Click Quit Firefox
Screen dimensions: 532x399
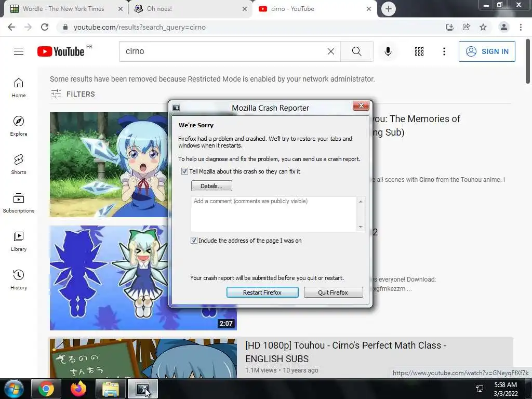tap(333, 292)
